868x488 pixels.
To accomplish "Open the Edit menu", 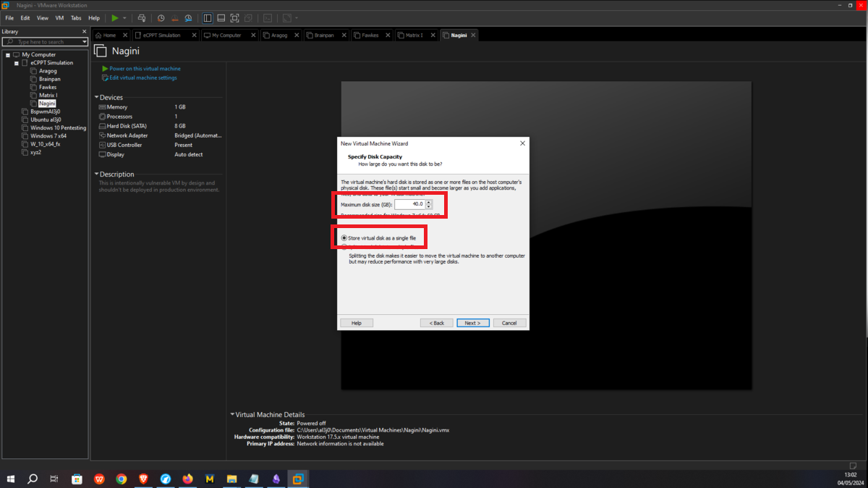I will click(25, 17).
